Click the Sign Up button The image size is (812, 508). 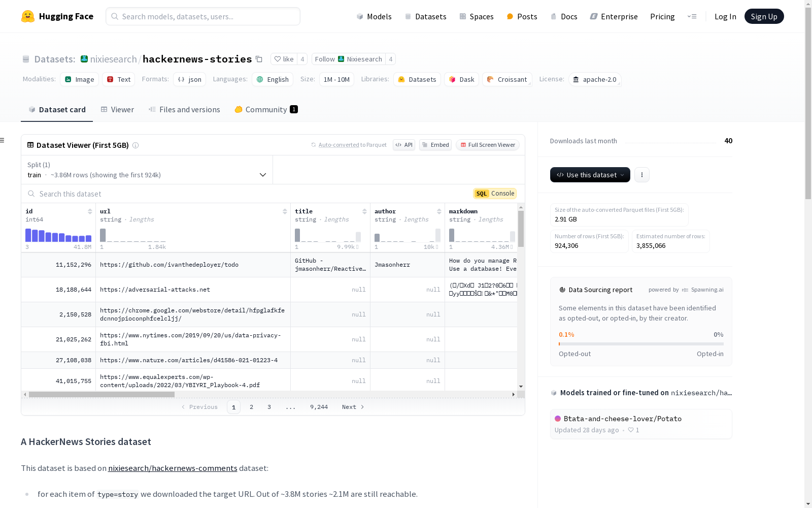click(764, 16)
